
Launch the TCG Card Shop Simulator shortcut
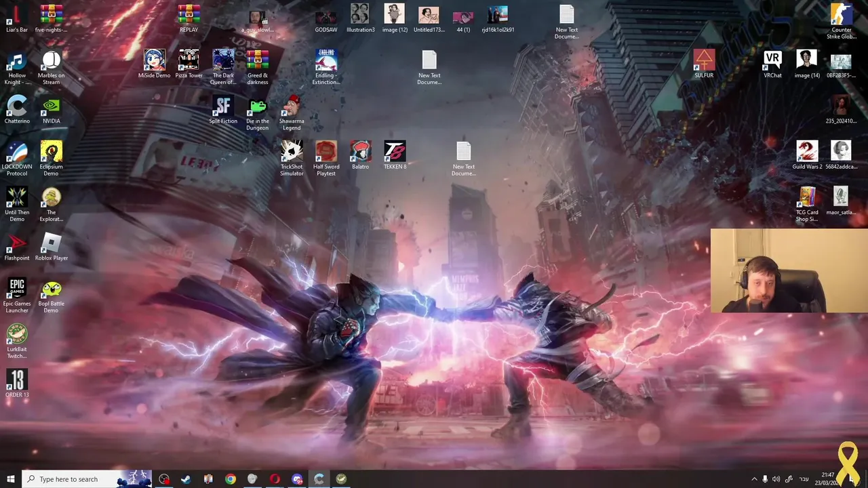point(807,204)
